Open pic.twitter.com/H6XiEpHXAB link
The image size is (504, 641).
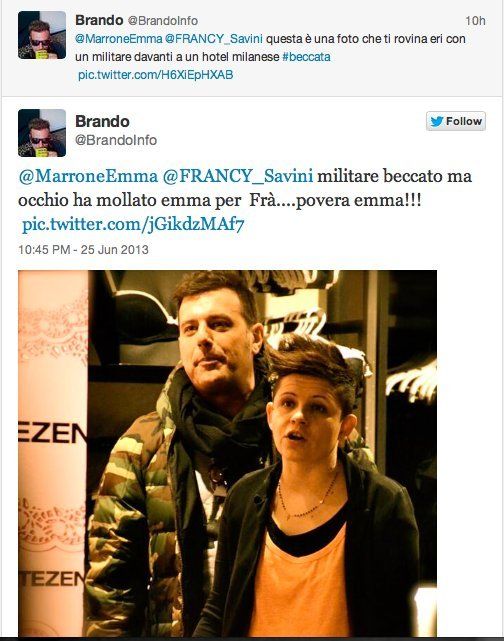[x=155, y=75]
